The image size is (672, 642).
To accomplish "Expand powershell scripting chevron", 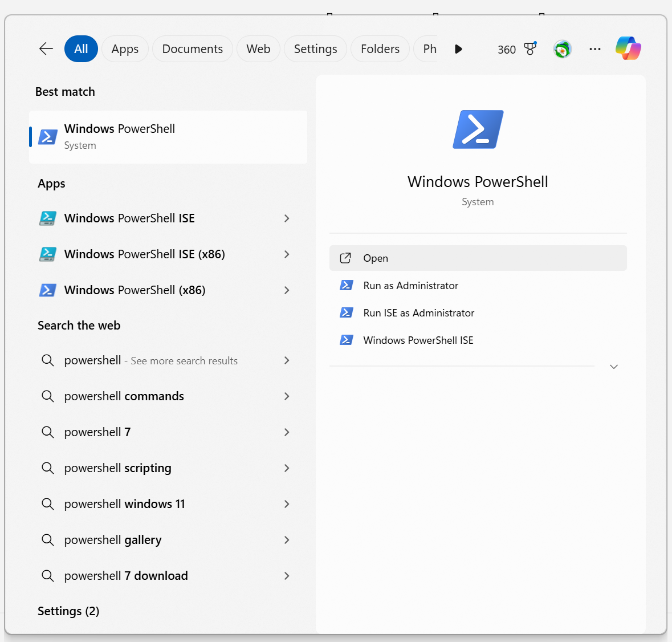I will coord(287,469).
